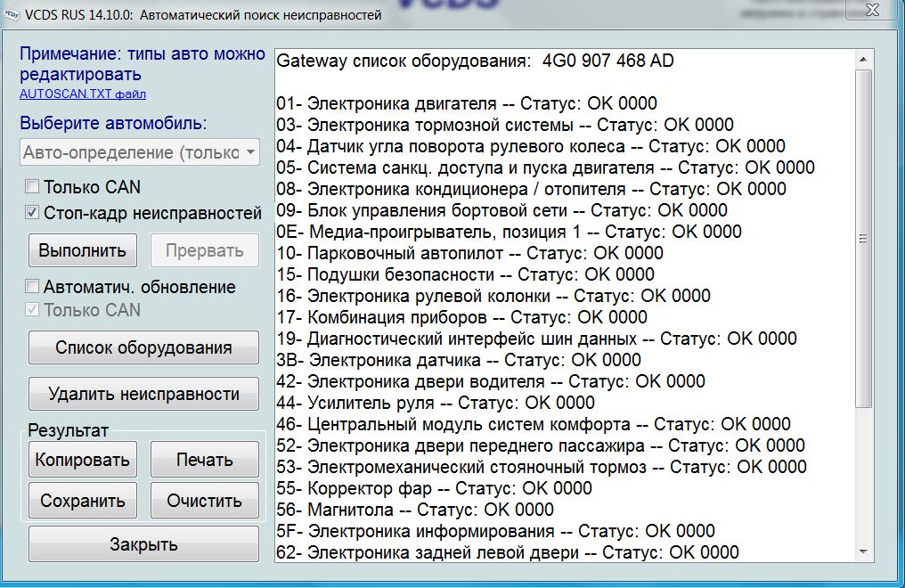Select the 01- Электроника двигателя line

pyautogui.click(x=467, y=103)
